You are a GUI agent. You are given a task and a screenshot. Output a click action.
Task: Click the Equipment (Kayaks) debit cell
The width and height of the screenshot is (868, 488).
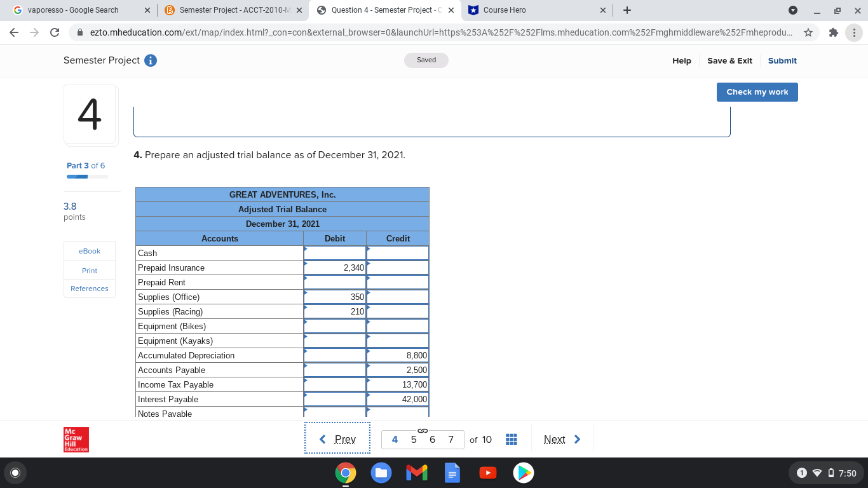pos(335,341)
